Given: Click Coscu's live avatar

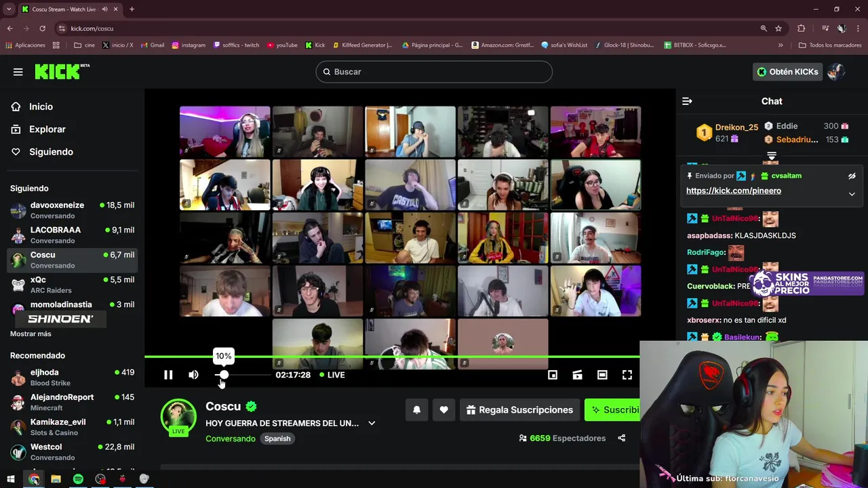Looking at the screenshot, I should coord(178,417).
